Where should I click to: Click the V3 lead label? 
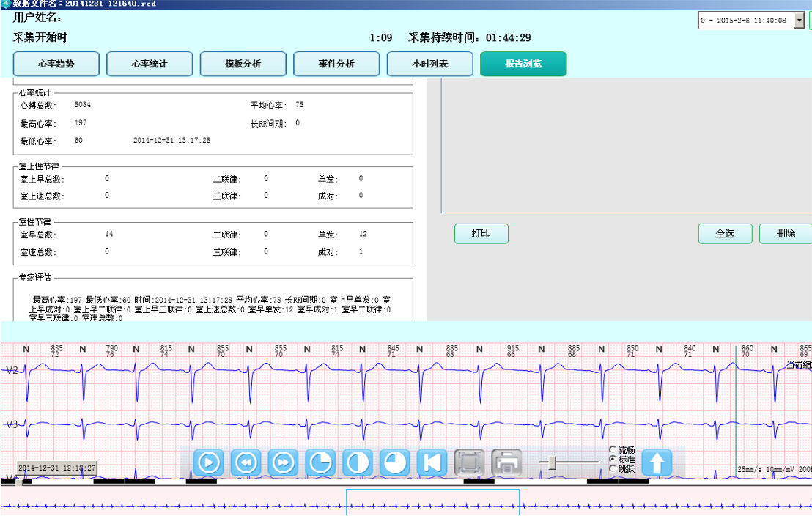[12, 424]
